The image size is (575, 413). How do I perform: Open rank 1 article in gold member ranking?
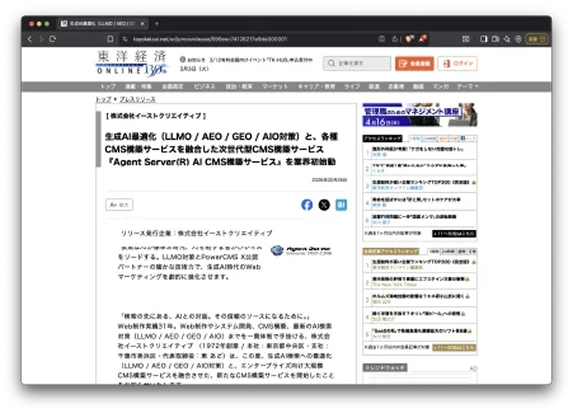[420, 262]
